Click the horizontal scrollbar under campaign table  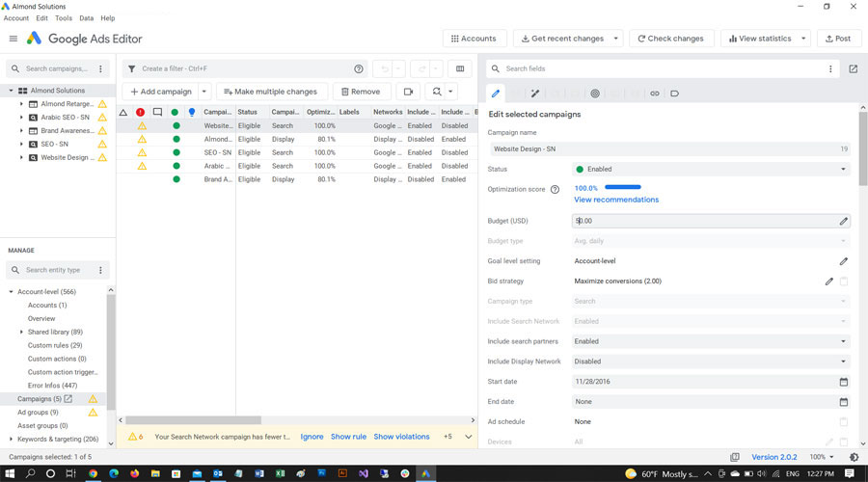pos(193,420)
